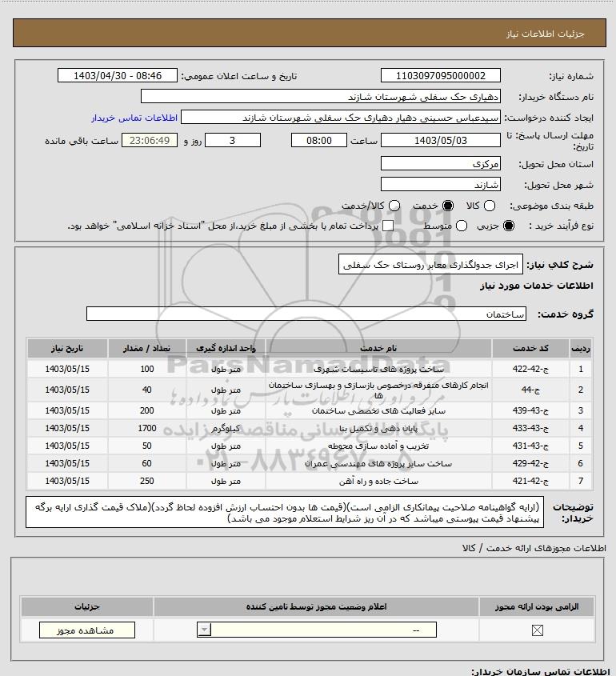
Task: Click the گروه خدمت field ساختمان
Action: click(x=306, y=314)
